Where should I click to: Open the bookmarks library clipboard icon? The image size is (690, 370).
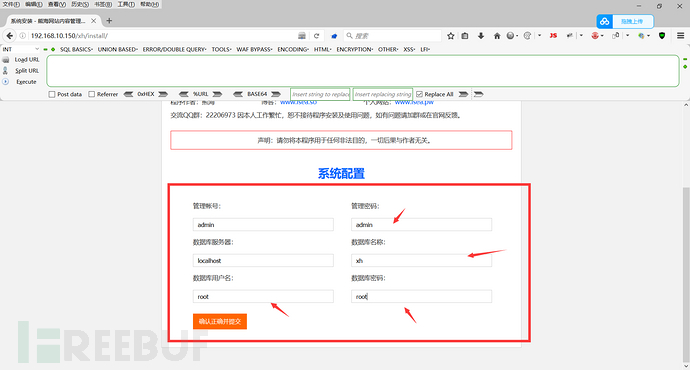tap(465, 36)
